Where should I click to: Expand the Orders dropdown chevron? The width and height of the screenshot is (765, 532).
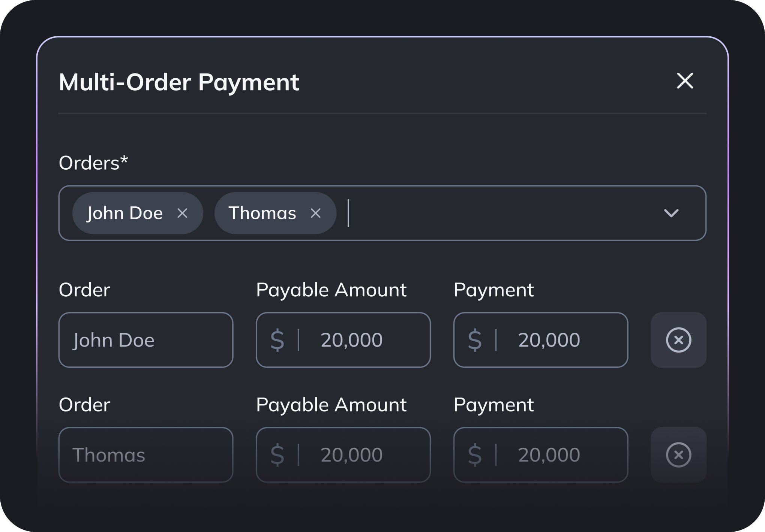click(x=671, y=213)
